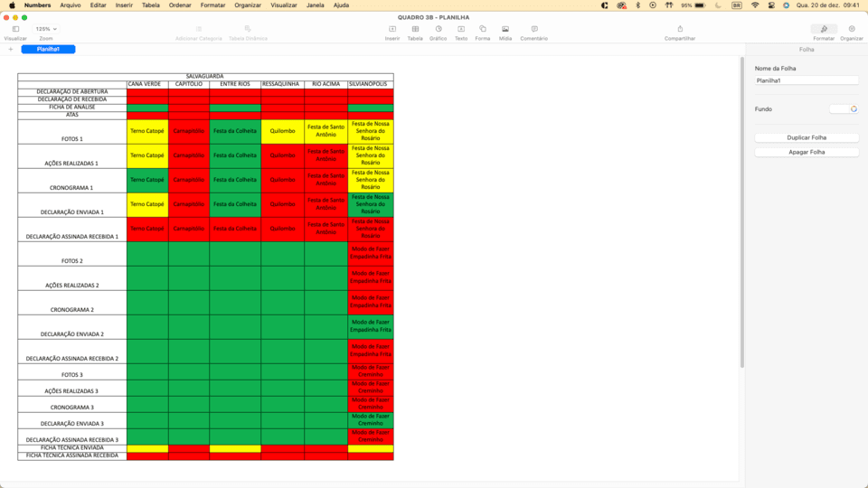This screenshot has height=488, width=868.
Task: Open the Apple menu
Action: pos(12,5)
